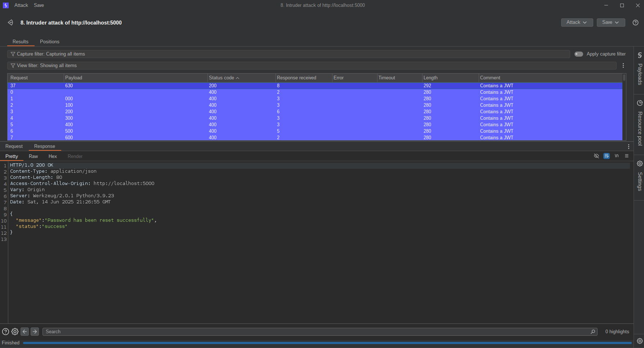Open the help icon near Save button
Image resolution: width=644 pixels, height=348 pixels.
pyautogui.click(x=635, y=23)
